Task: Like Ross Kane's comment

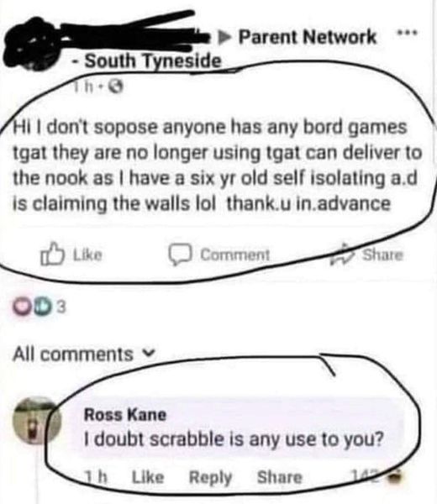Action: click(148, 477)
